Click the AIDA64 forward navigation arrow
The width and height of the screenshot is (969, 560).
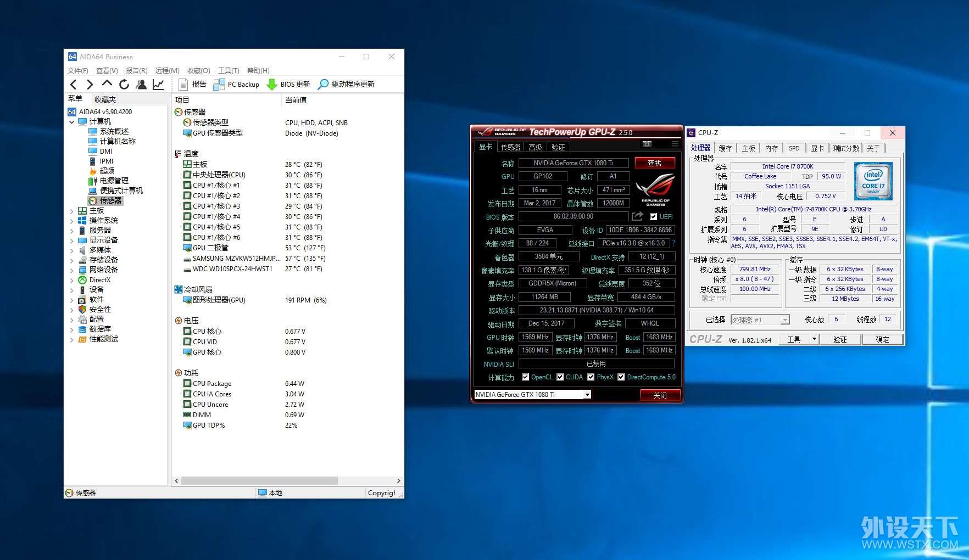click(90, 84)
